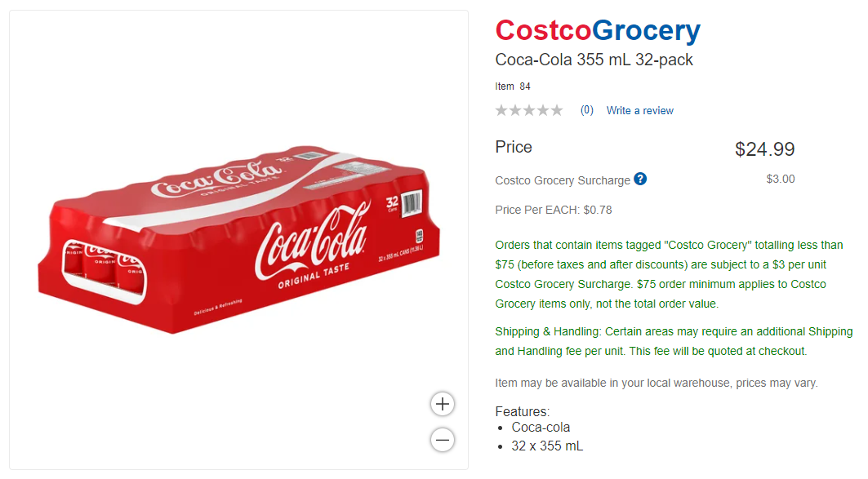
Task: Open the (0) review count link
Action: pos(586,110)
